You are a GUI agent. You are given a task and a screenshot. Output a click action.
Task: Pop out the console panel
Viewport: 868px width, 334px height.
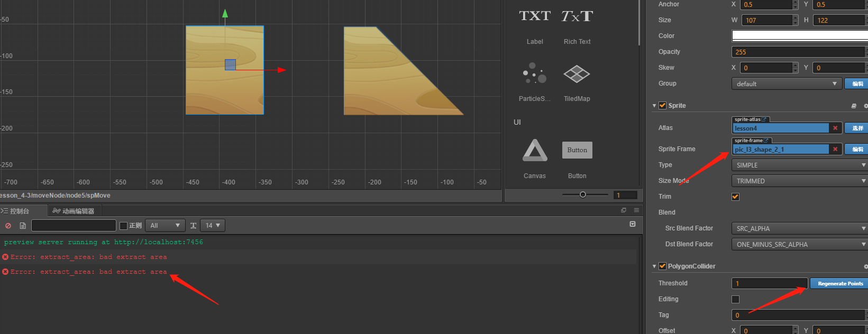pyautogui.click(x=624, y=210)
